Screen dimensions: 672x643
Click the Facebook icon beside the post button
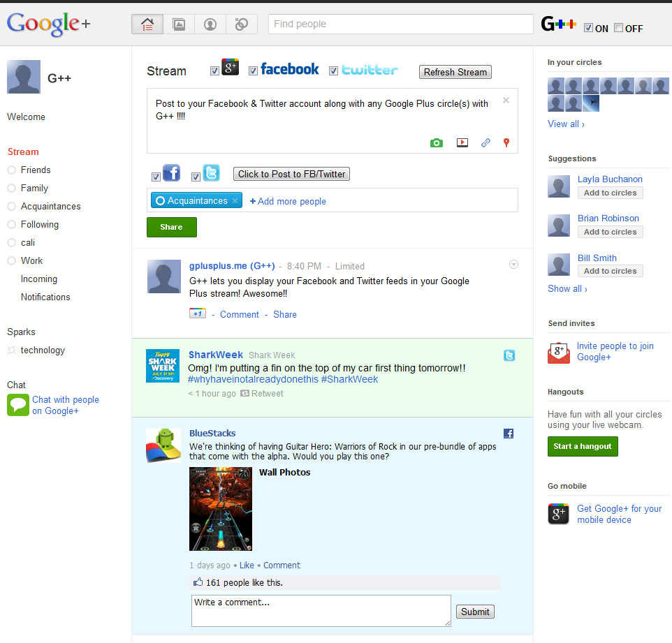pyautogui.click(x=171, y=172)
